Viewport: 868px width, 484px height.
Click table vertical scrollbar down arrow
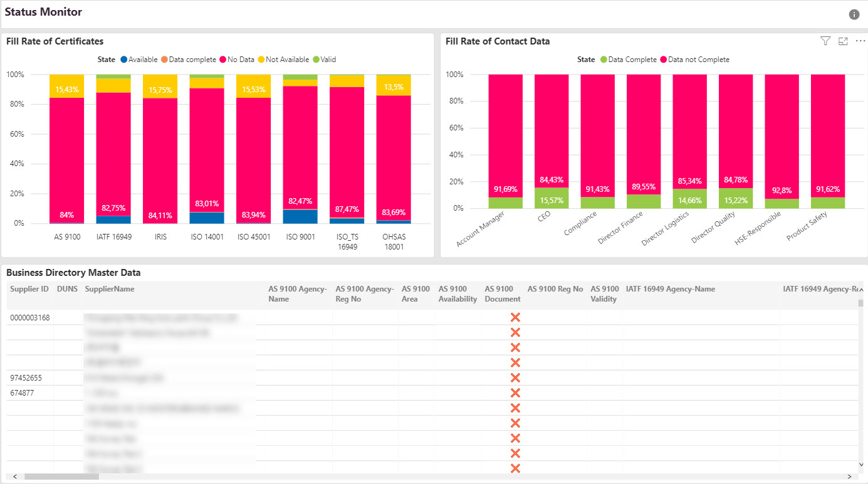coord(860,465)
